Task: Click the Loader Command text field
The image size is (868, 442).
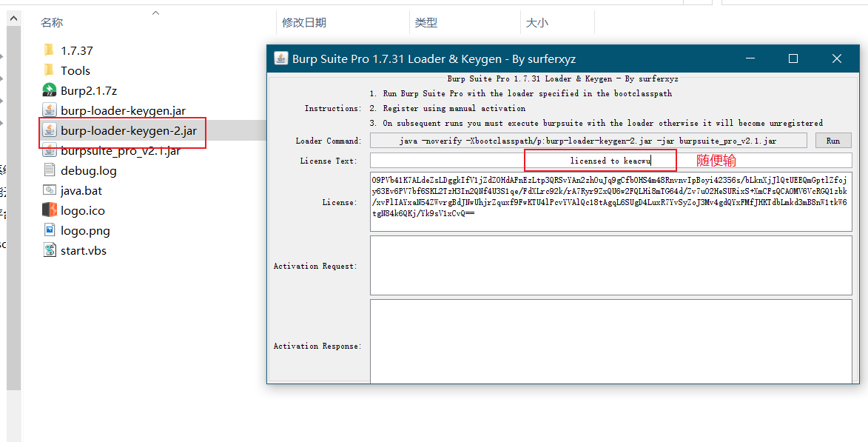Action: tap(588, 141)
